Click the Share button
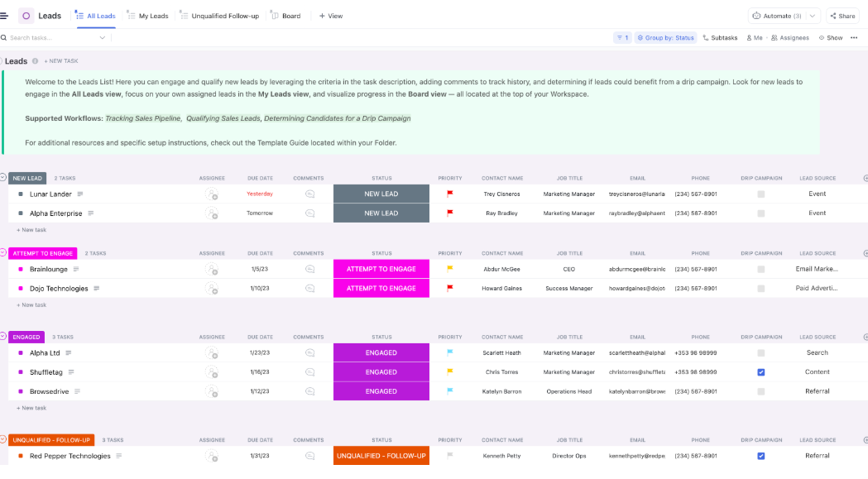Image resolution: width=868 pixels, height=479 pixels. click(842, 16)
